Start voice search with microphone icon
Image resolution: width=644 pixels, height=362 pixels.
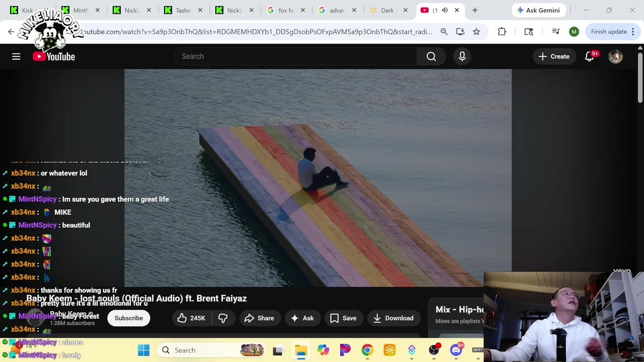[462, 56]
